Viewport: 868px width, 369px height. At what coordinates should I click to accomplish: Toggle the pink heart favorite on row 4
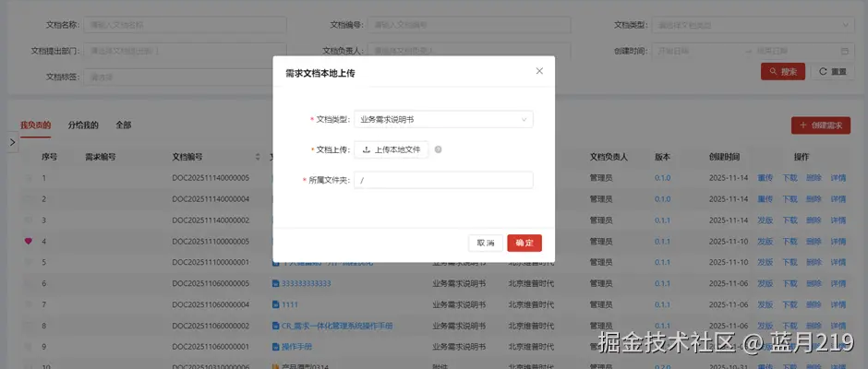29,241
